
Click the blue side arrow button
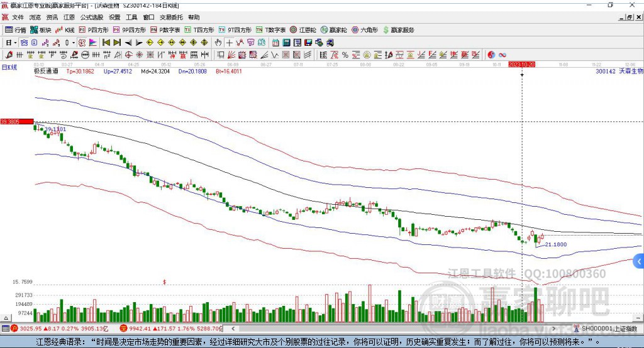[639, 261]
